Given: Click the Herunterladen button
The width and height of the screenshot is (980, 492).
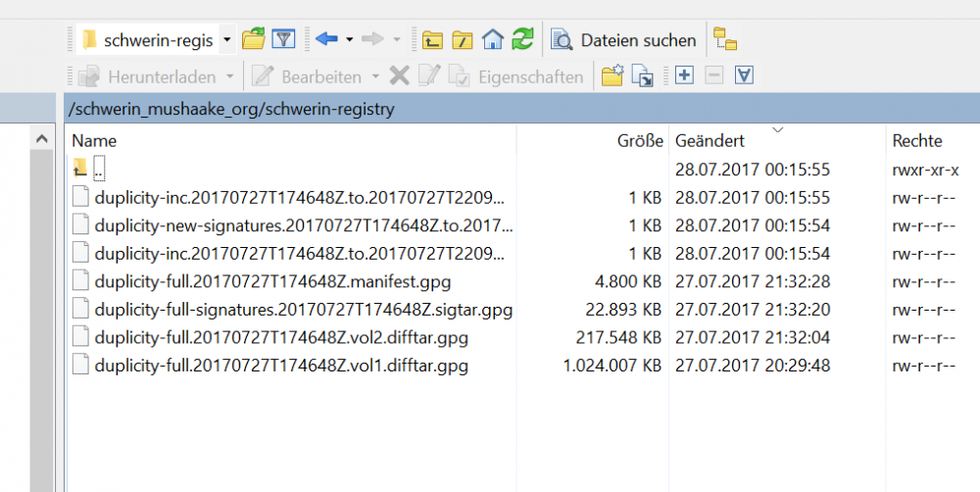Looking at the screenshot, I should 148,76.
